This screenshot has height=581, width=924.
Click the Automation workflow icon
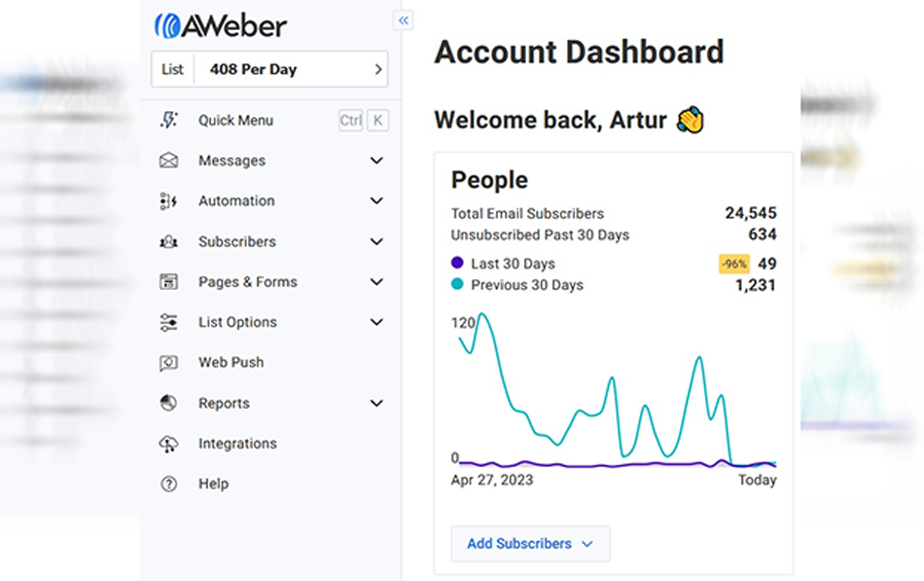click(168, 201)
